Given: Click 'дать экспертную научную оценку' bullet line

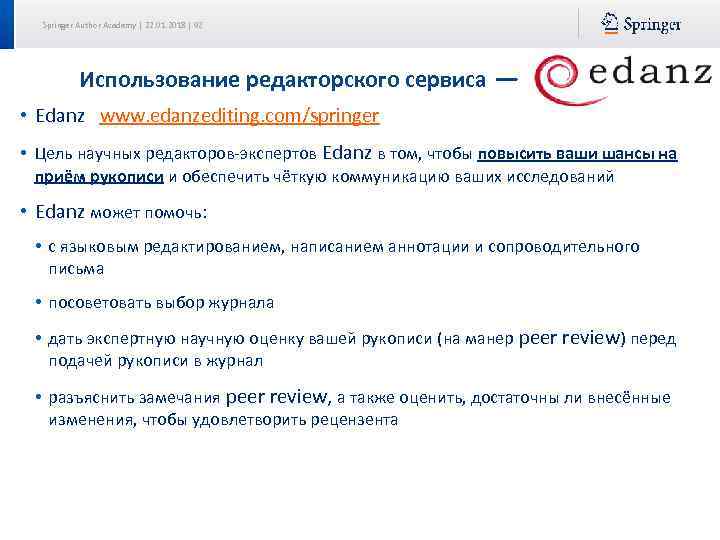Looking at the screenshot, I should (x=362, y=339).
